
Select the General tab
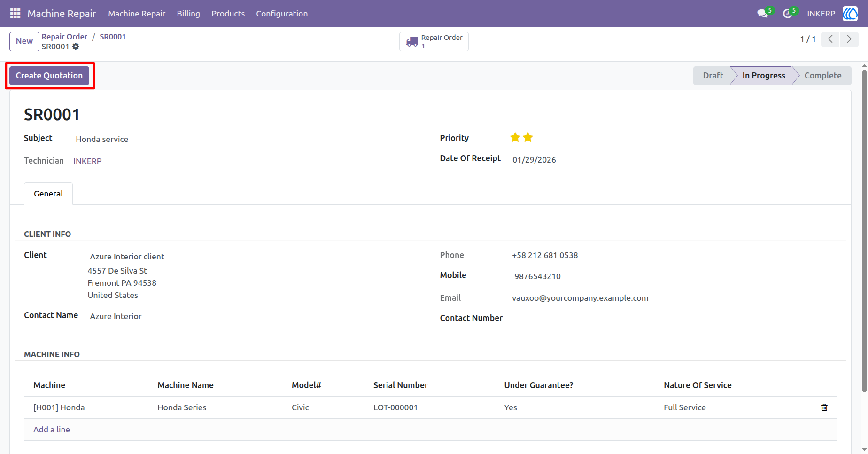(48, 194)
